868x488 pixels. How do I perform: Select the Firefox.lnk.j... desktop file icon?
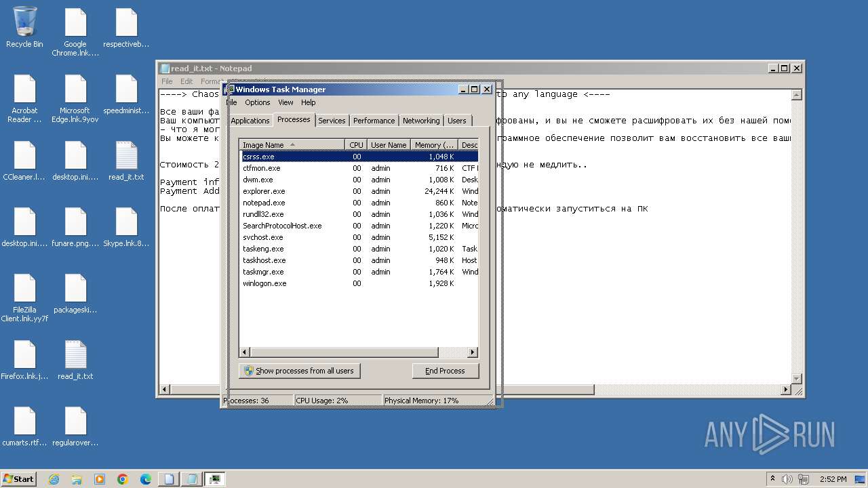24,360
